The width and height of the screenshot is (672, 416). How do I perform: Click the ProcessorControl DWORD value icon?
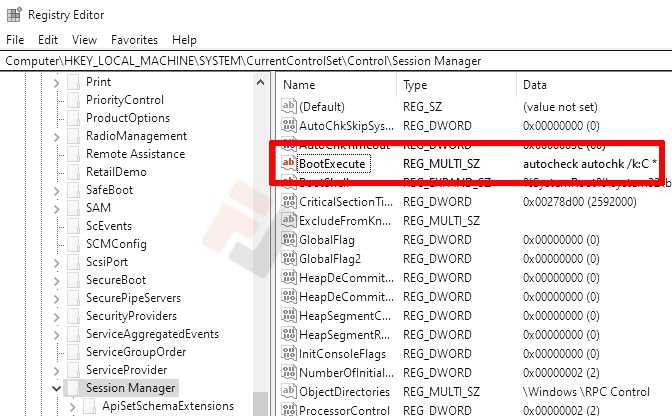click(289, 410)
